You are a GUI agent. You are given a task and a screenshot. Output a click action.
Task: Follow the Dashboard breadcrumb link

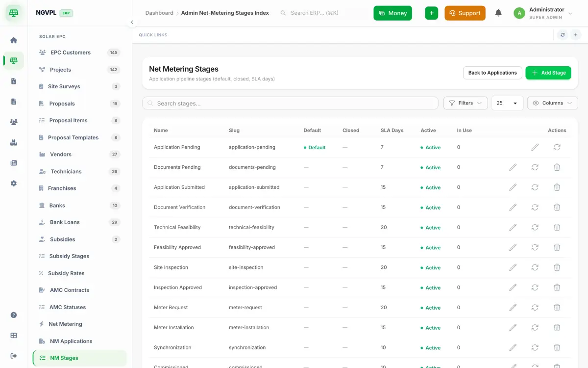tap(159, 13)
